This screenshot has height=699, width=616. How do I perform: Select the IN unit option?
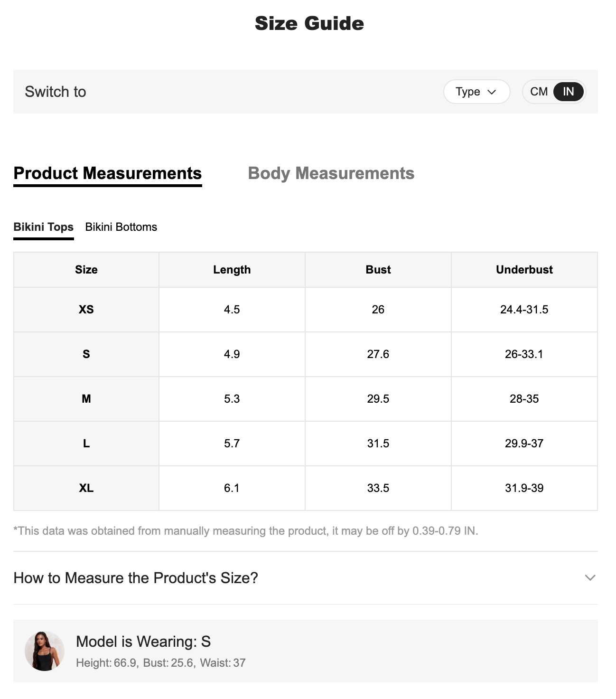coord(568,92)
